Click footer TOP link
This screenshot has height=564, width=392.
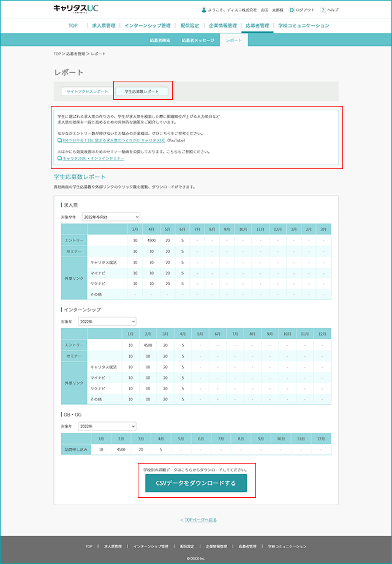(89, 546)
